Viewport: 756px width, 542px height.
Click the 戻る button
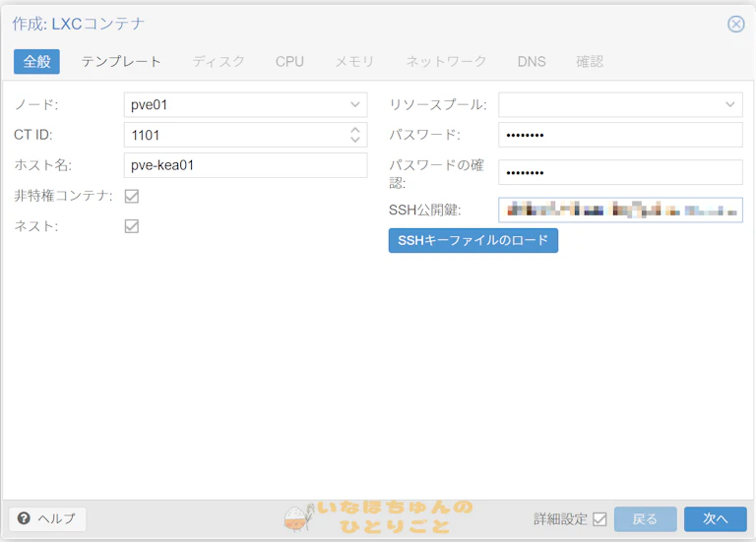[x=645, y=519]
